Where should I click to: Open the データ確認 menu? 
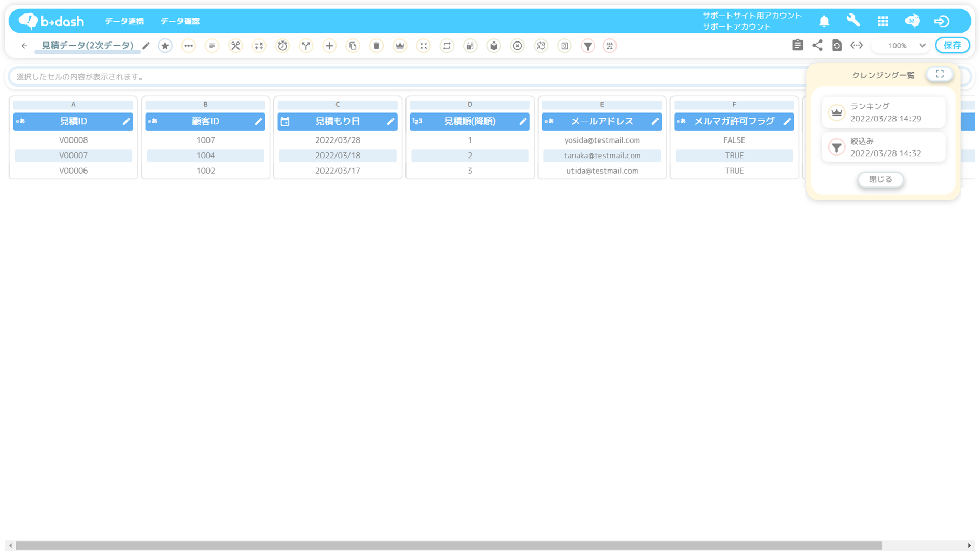[179, 21]
